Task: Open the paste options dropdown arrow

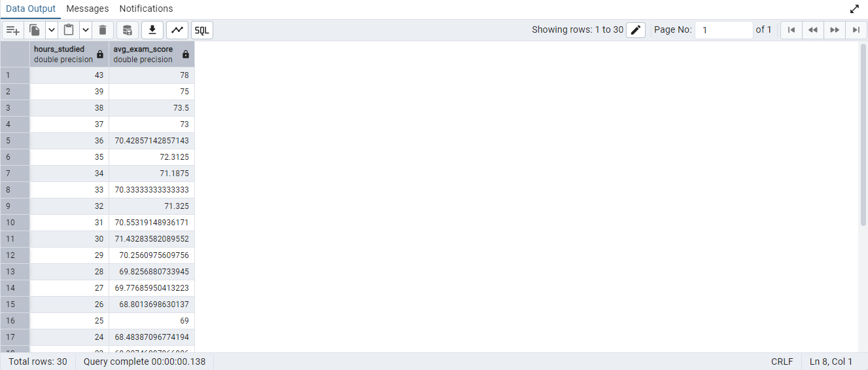Action: (86, 30)
